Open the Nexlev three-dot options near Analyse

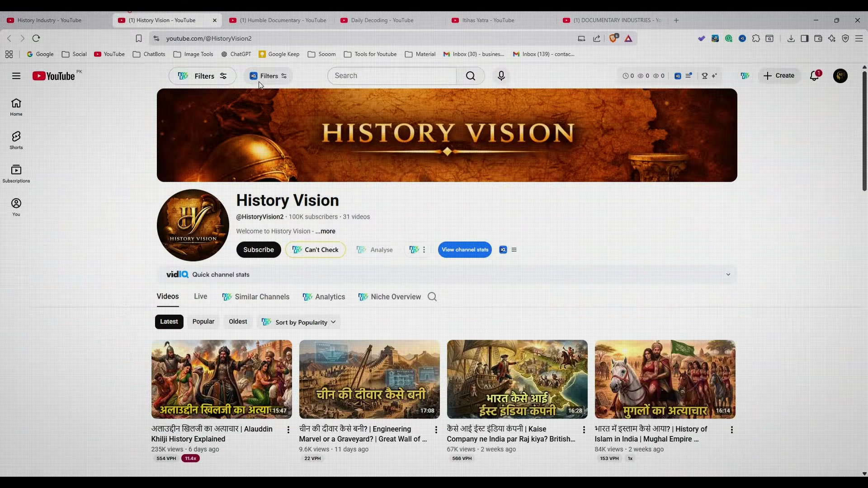[424, 250]
